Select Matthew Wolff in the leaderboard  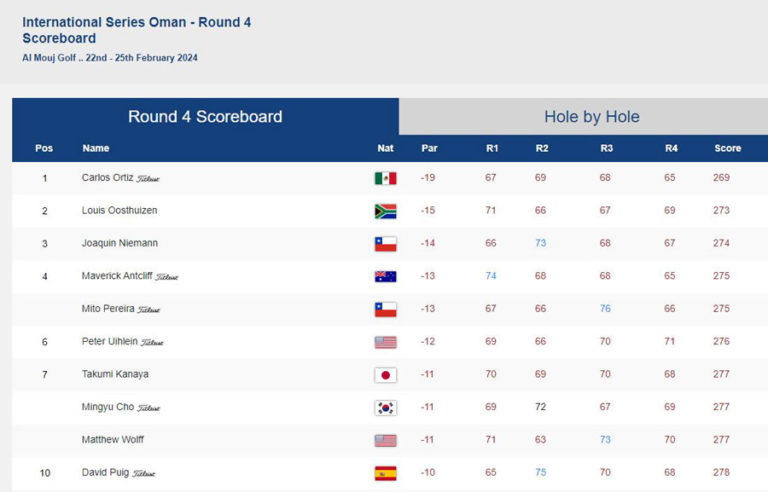pyautogui.click(x=111, y=440)
